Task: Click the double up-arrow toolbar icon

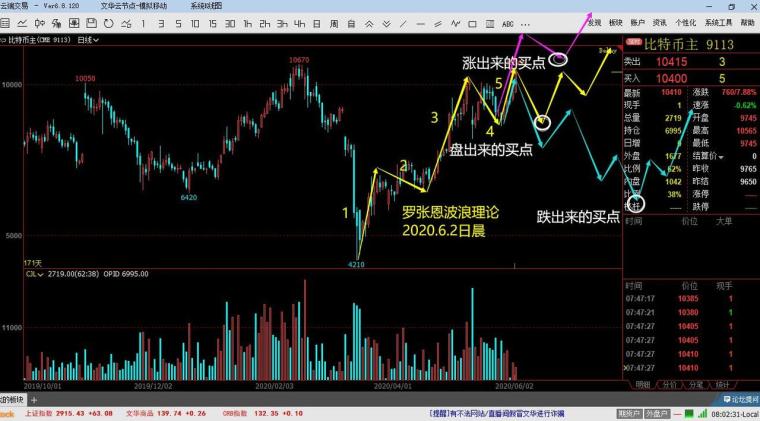Action: pos(368,23)
